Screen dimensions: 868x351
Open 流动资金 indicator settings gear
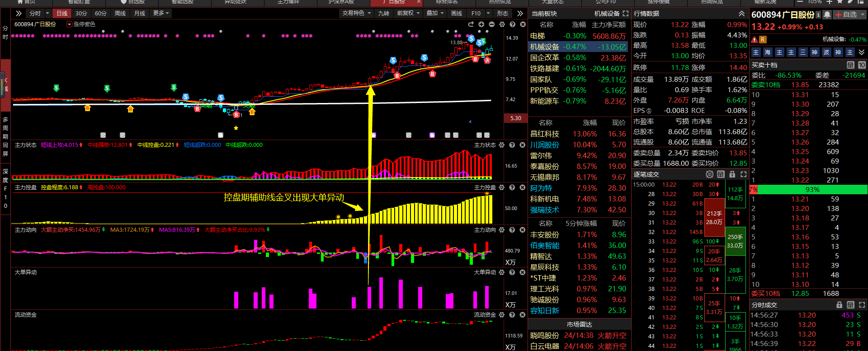click(501, 315)
